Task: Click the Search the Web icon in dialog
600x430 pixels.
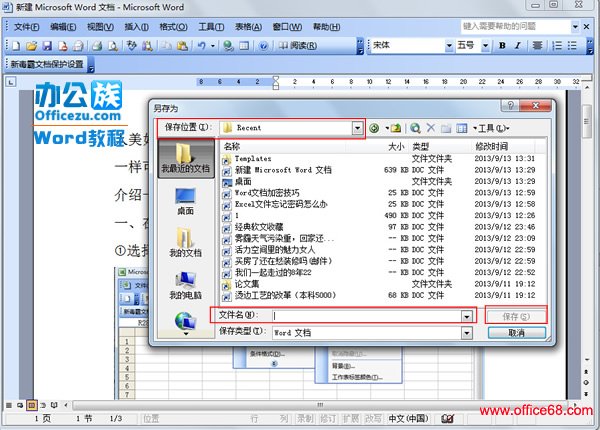Action: [x=415, y=128]
